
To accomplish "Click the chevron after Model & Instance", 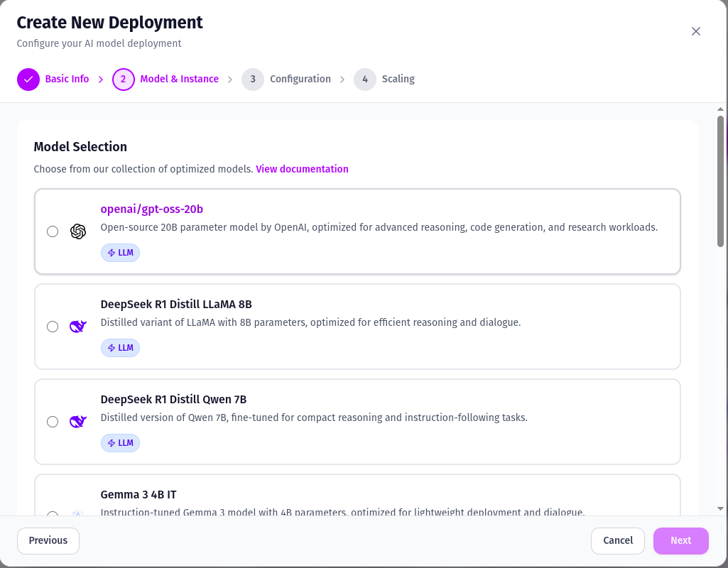I will click(230, 80).
